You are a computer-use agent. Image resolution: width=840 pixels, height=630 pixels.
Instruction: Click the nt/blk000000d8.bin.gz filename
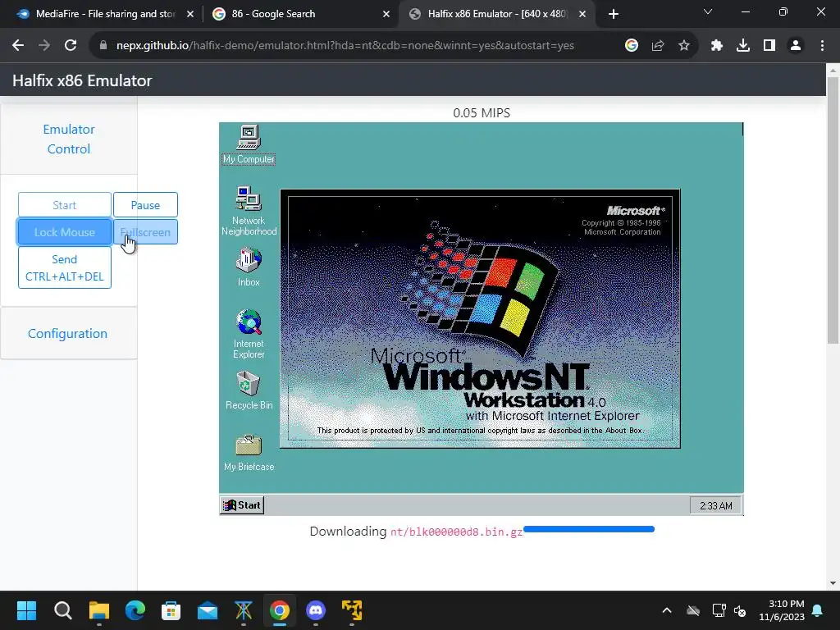tap(456, 532)
